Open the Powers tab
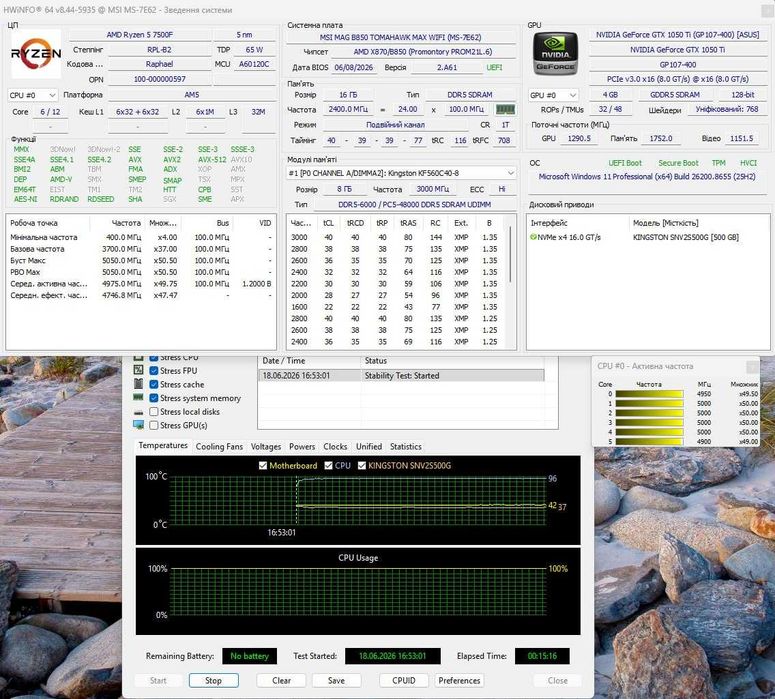The image size is (775, 699). pyautogui.click(x=301, y=446)
